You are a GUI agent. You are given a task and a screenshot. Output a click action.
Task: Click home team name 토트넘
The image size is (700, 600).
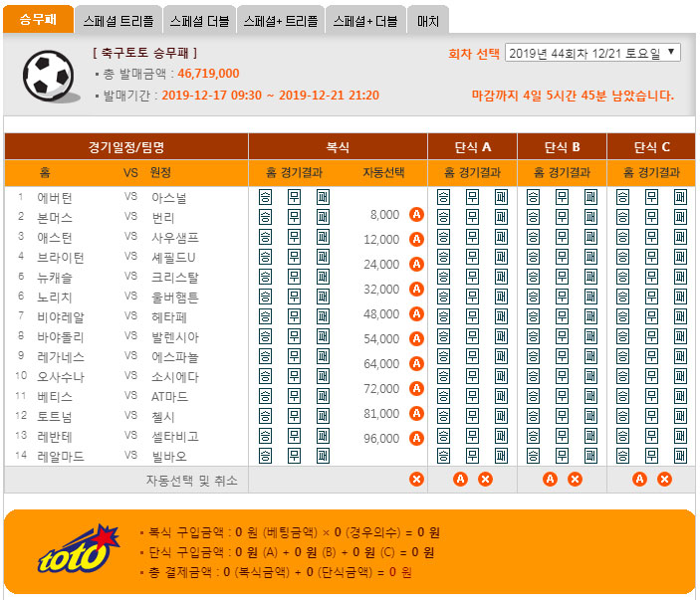click(x=55, y=417)
